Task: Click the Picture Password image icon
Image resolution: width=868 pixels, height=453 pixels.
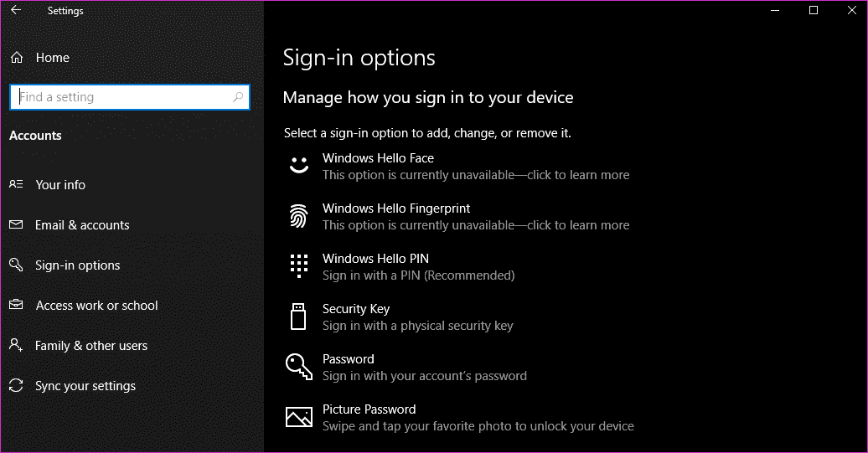Action: (x=299, y=417)
